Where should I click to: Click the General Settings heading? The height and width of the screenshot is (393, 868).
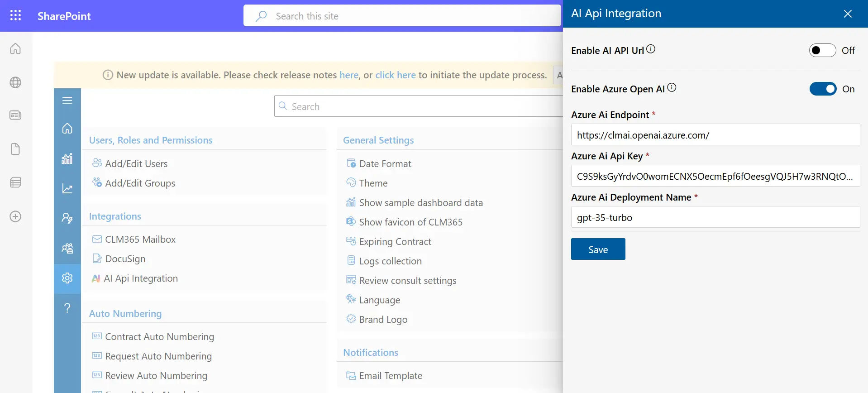pyautogui.click(x=378, y=140)
